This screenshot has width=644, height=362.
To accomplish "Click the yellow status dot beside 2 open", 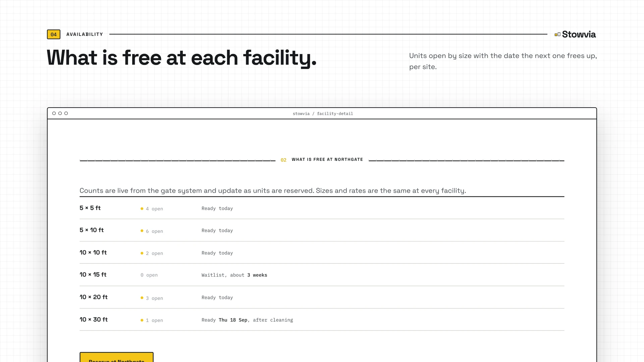I will coord(142,253).
